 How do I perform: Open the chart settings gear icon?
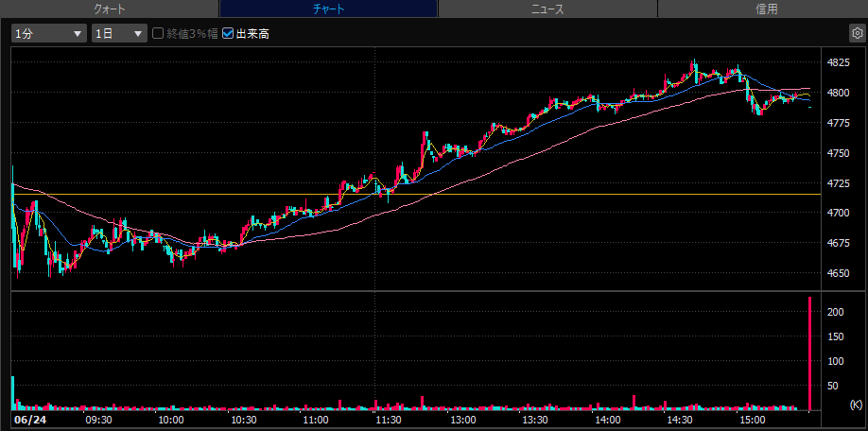[x=857, y=33]
